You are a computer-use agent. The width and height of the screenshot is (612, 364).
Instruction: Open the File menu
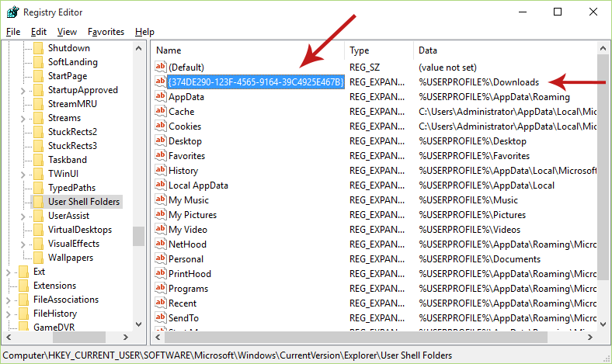[13, 32]
